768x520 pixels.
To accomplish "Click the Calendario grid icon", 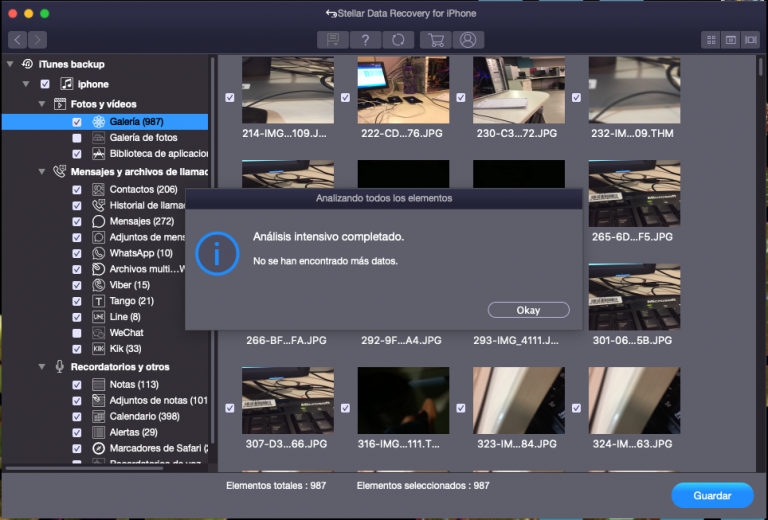I will point(98,417).
